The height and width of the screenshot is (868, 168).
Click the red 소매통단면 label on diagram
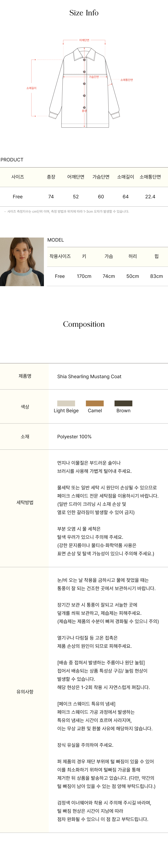[127, 80]
